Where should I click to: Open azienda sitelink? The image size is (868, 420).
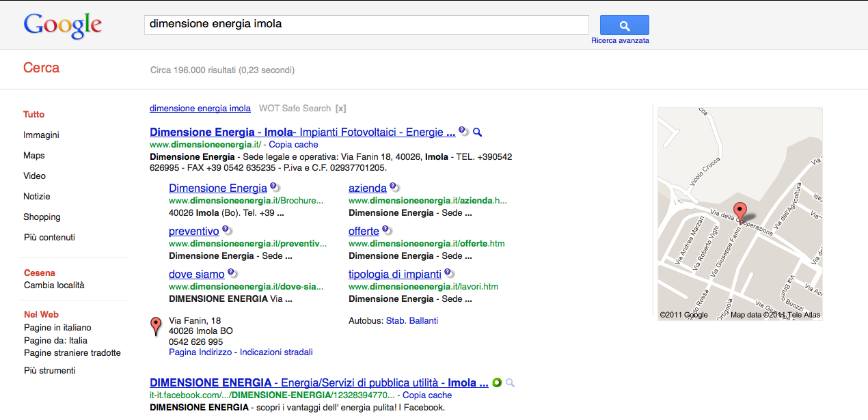tap(368, 188)
